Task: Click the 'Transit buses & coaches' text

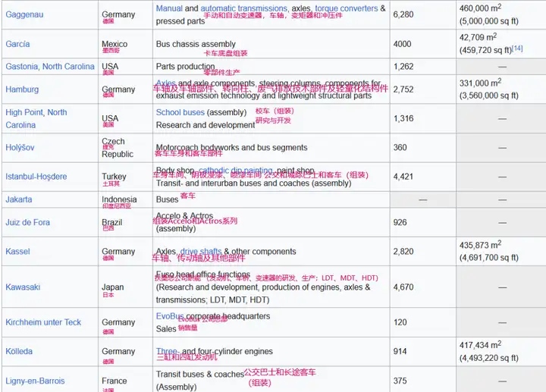Action: click(x=199, y=375)
